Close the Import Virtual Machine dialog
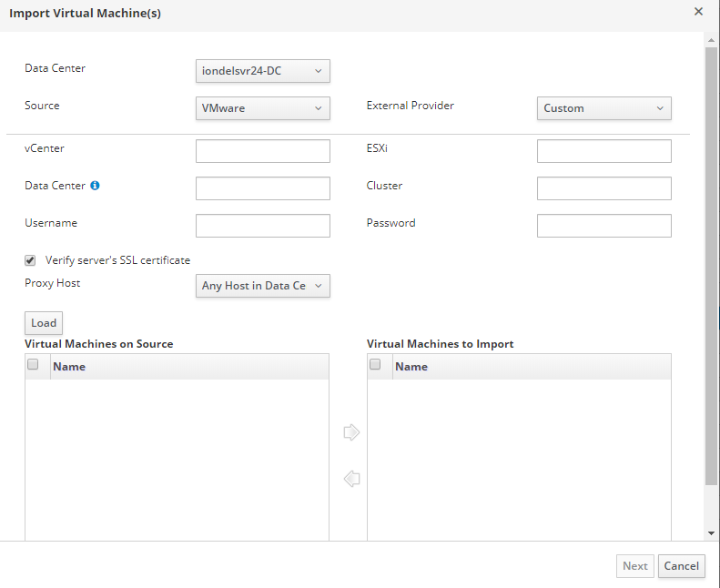Viewport: 720px width, 588px height. [x=698, y=12]
